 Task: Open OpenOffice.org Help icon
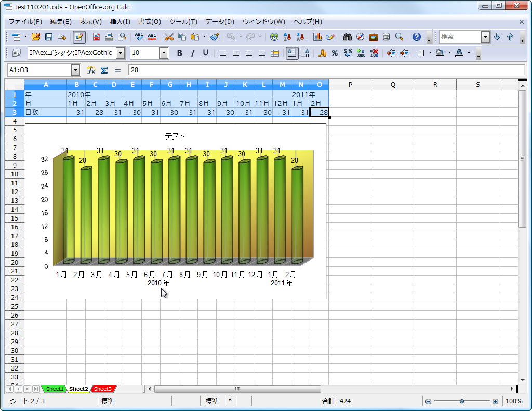point(417,37)
